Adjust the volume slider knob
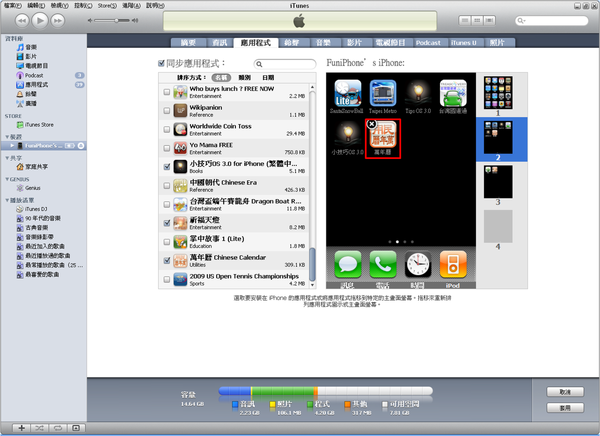Image resolution: width=600 pixels, height=436 pixels. pyautogui.click(x=116, y=20)
